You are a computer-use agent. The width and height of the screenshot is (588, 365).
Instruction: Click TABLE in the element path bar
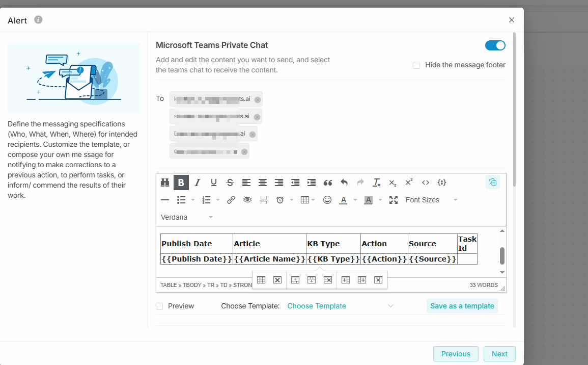click(x=169, y=285)
